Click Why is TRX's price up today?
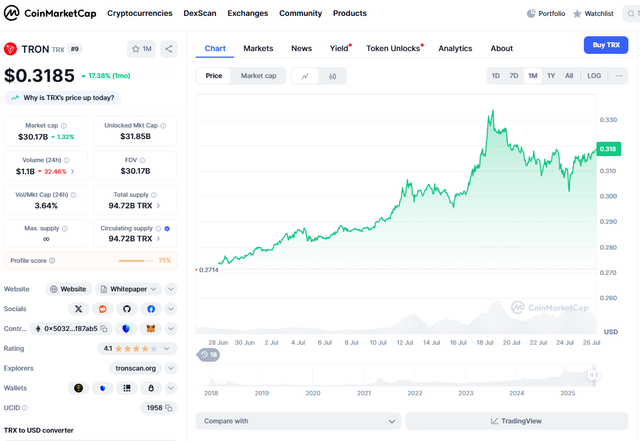Image resolution: width=640 pixels, height=441 pixels. pyautogui.click(x=62, y=98)
